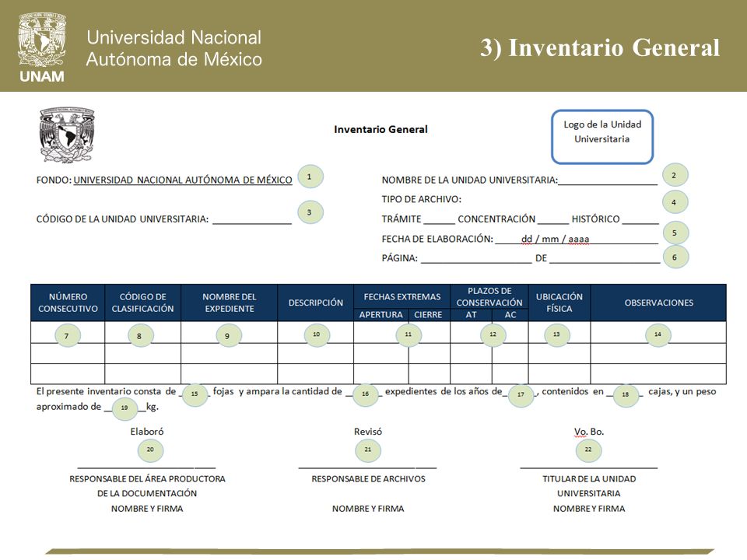Click "NOMBRE Y FIRMA" under TITULAR DE LA UNIDAD UNIVERSITARIA
The height and width of the screenshot is (560, 747).
click(x=589, y=509)
